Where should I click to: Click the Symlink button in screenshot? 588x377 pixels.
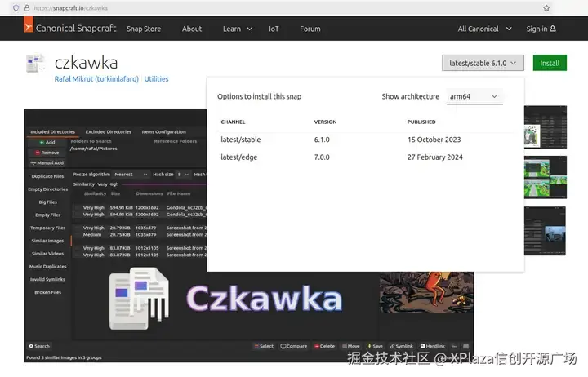tap(402, 346)
